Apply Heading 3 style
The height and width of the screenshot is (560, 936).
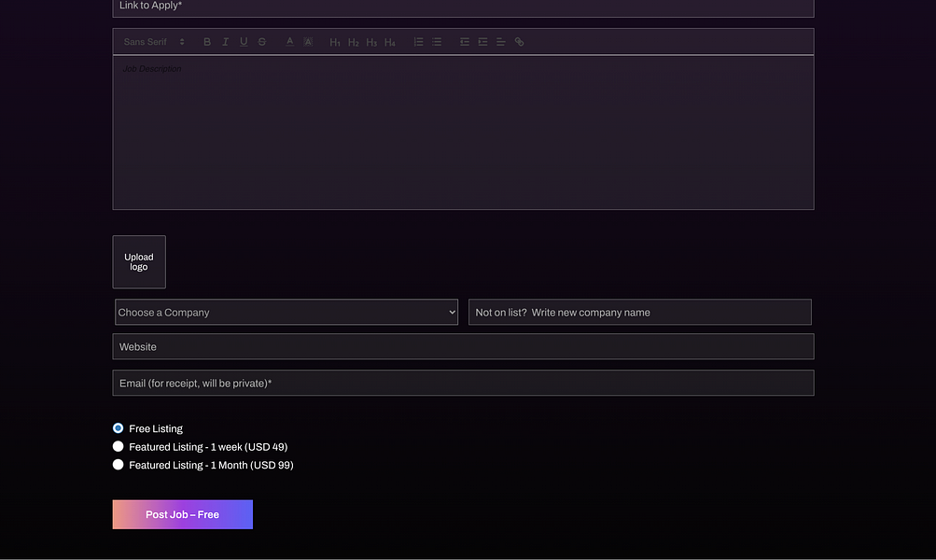click(371, 42)
